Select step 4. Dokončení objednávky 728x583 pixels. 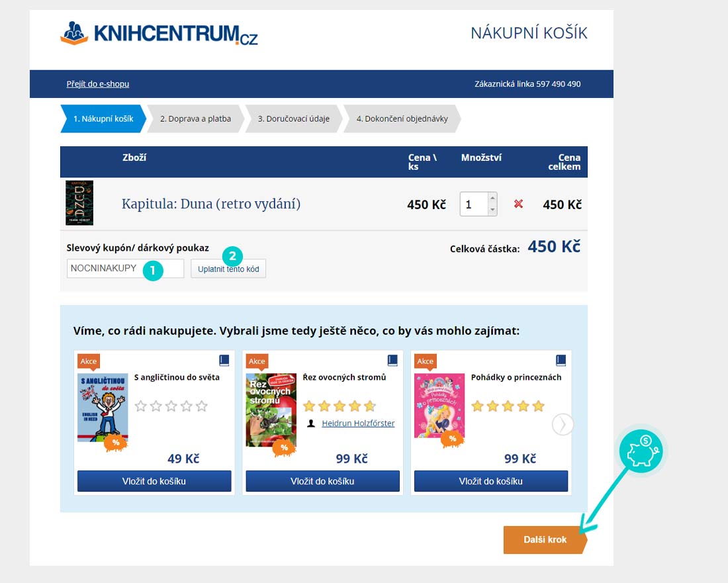[x=402, y=119]
